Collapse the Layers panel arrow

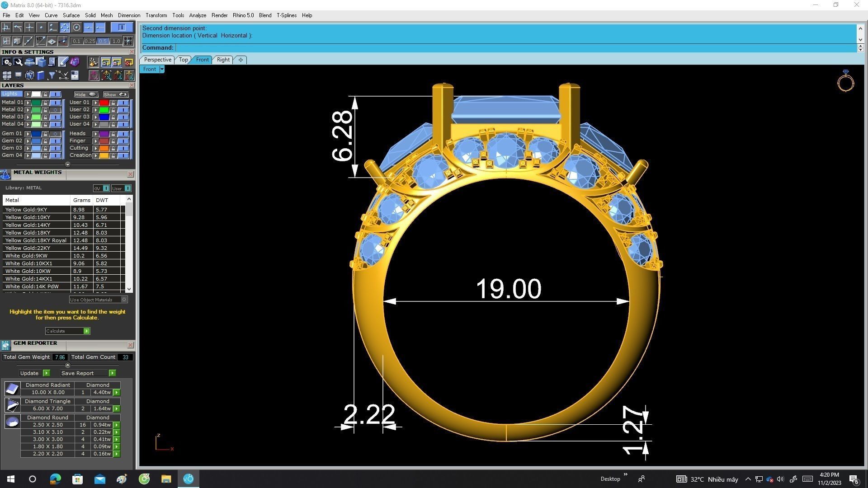tap(68, 164)
